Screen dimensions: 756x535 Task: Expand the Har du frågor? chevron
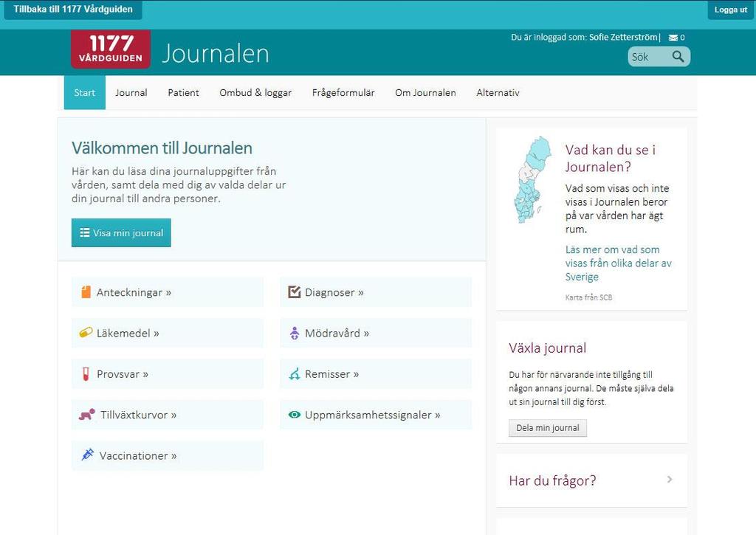(x=670, y=480)
